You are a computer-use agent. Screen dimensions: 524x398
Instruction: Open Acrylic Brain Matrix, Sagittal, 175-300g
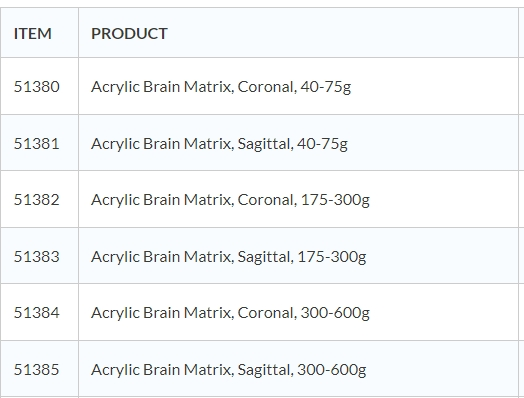(229, 257)
